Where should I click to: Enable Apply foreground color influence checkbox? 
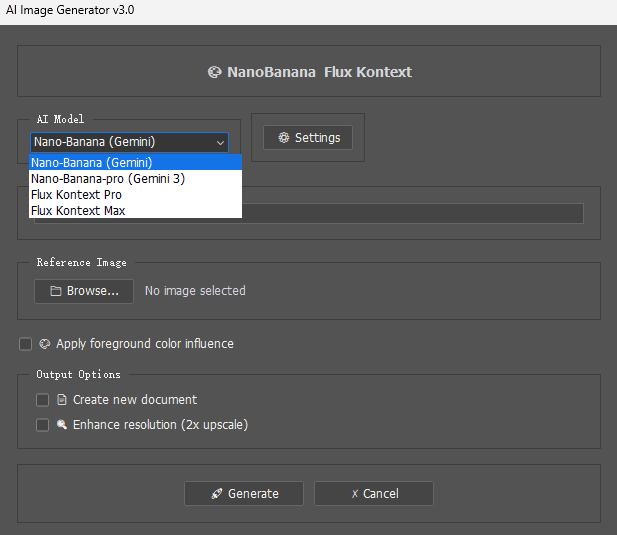tap(26, 344)
